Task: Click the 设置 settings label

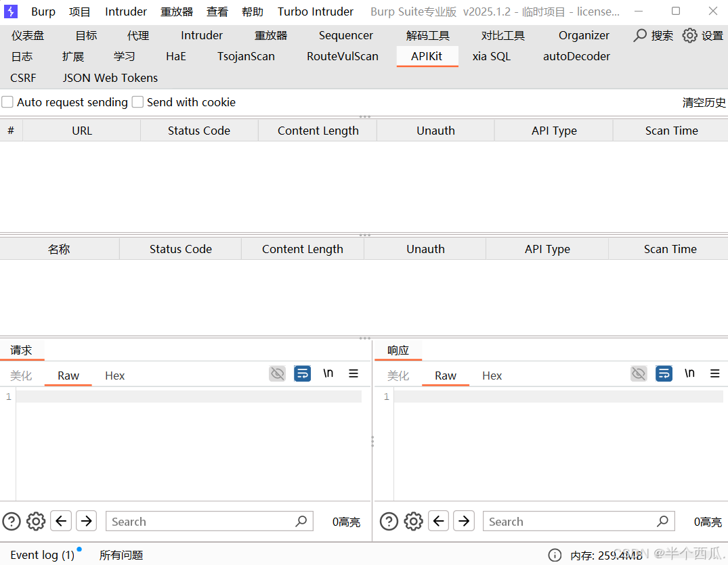Action: pos(712,35)
